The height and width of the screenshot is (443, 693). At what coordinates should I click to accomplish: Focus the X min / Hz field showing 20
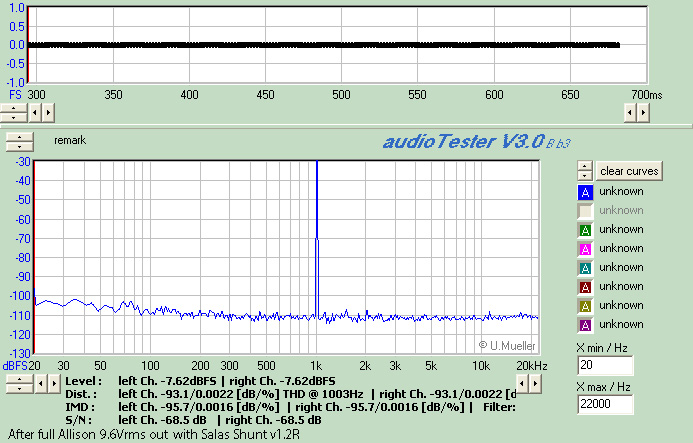point(605,365)
